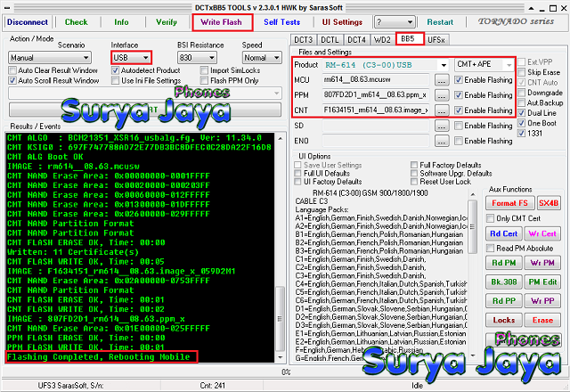Click Wr PM button

tap(542, 263)
